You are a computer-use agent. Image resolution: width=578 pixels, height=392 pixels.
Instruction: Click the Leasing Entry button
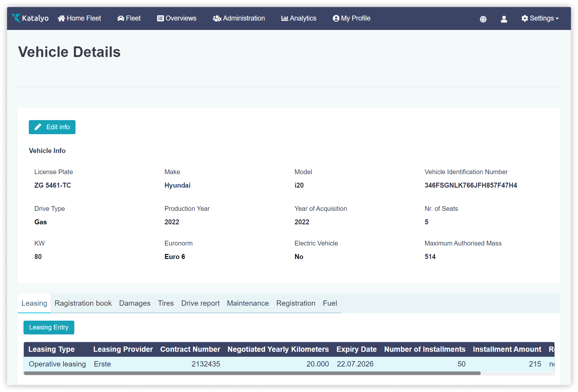(49, 327)
